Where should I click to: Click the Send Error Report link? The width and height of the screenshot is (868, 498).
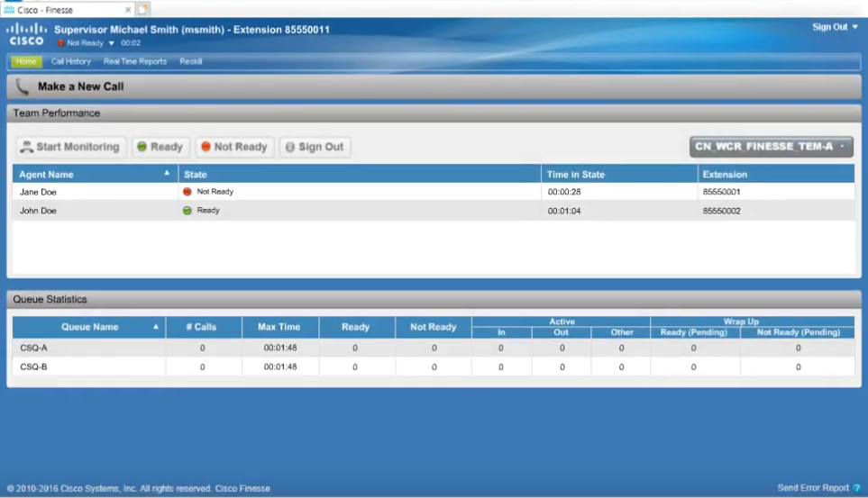tap(813, 488)
